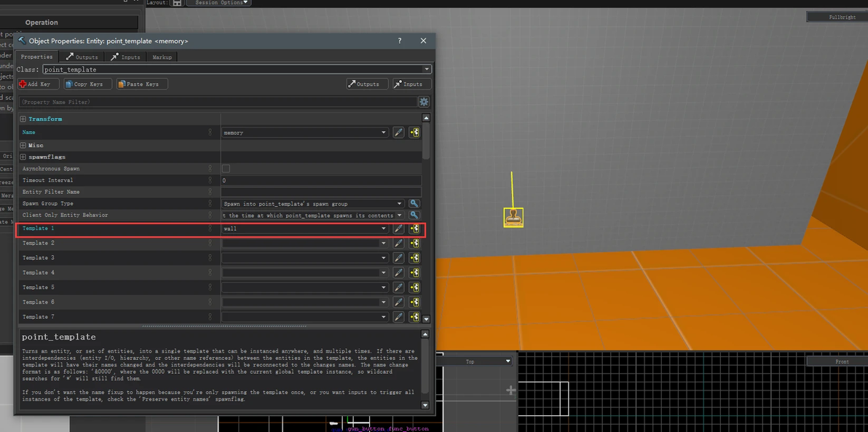This screenshot has width=868, height=432.
Task: Click the eyedropper picker for Template 1
Action: click(398, 229)
